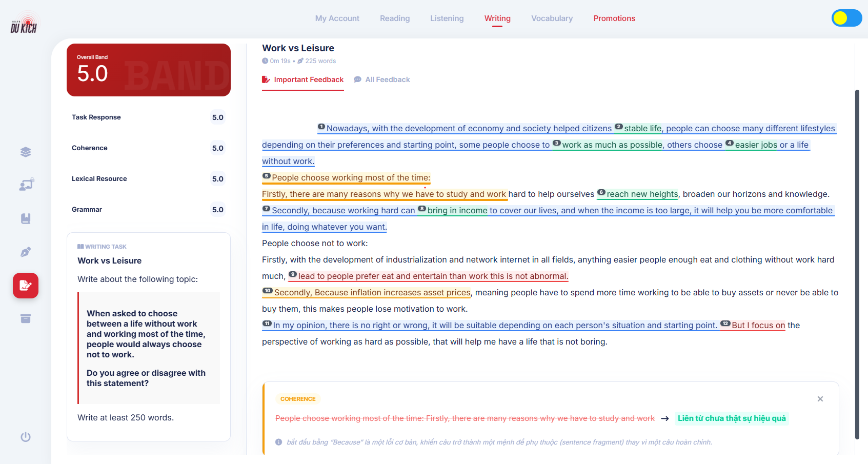This screenshot has width=868, height=464.
Task: Click feedback marker 8 before bring in income
Action: click(x=422, y=209)
